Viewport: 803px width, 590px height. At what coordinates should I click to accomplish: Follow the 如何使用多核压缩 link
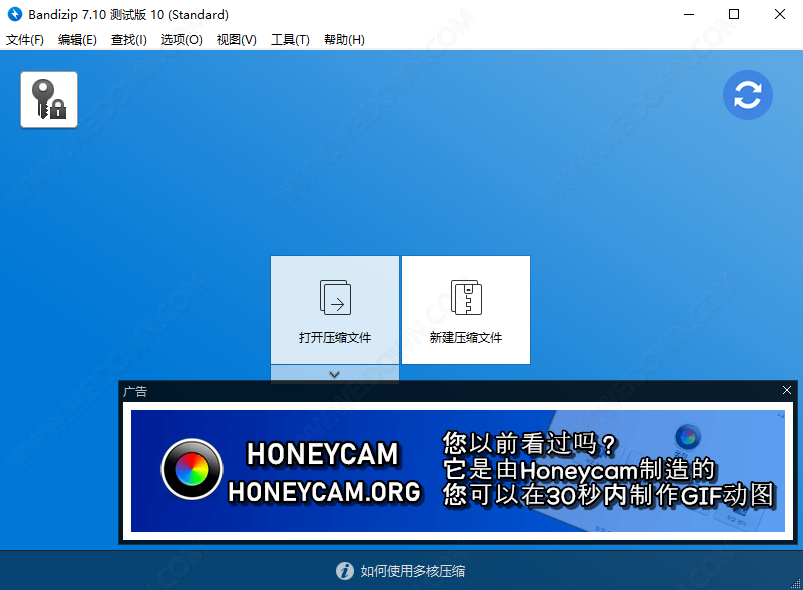tap(412, 571)
